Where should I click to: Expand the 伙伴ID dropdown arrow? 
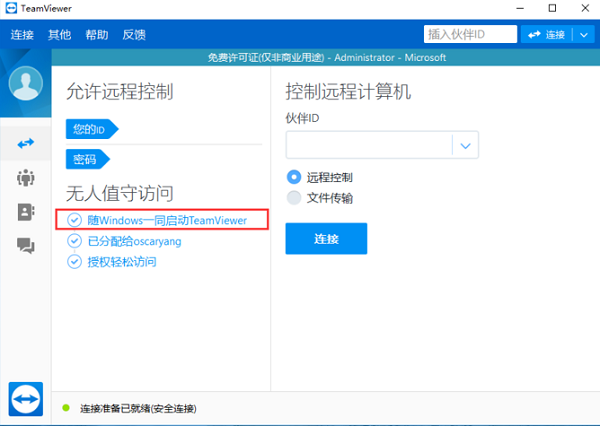pos(465,146)
